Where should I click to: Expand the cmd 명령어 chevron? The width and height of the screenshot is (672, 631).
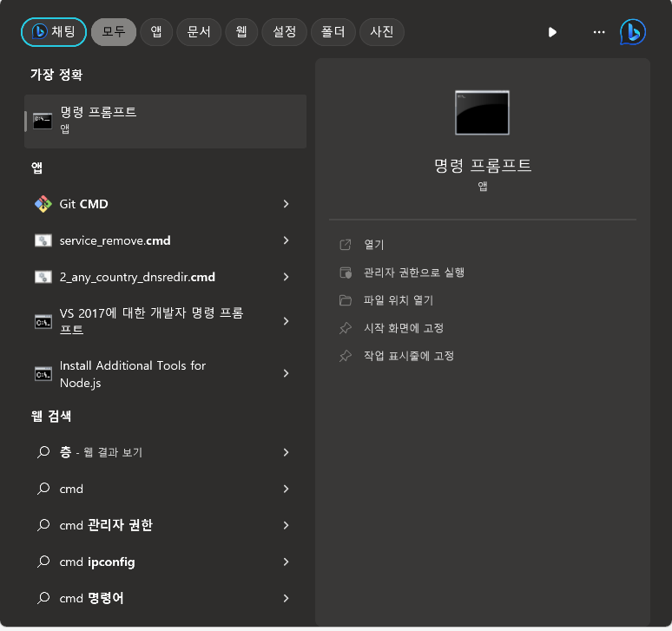286,598
